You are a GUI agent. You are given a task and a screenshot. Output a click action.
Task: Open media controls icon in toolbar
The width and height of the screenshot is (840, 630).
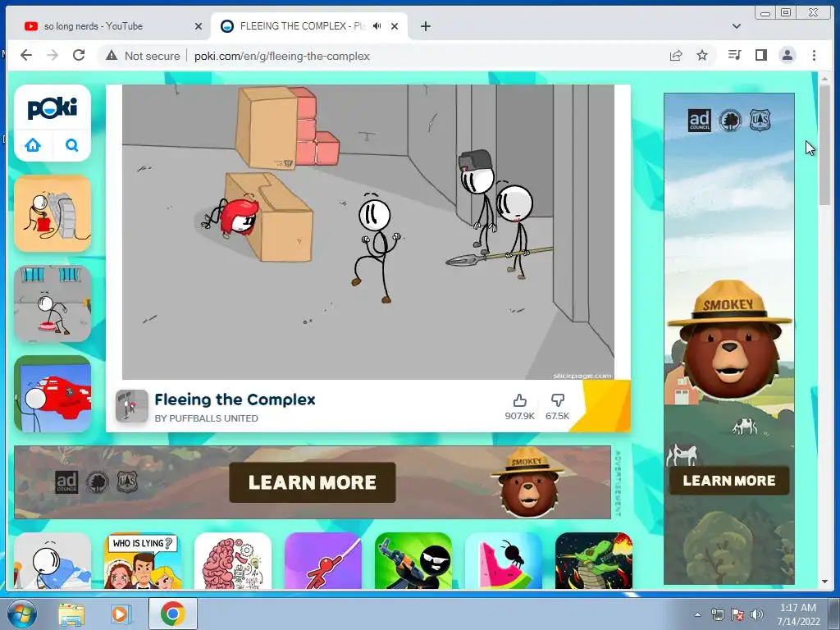(734, 55)
